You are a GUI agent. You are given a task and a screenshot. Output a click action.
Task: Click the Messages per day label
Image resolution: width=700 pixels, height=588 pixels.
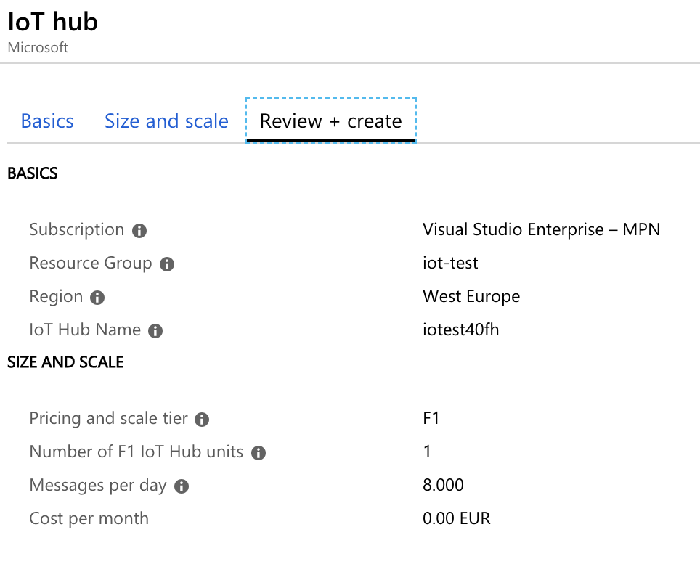point(98,485)
